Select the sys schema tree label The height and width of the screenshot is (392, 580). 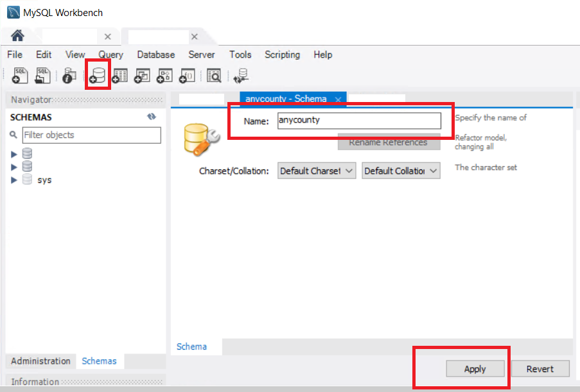[x=44, y=180]
